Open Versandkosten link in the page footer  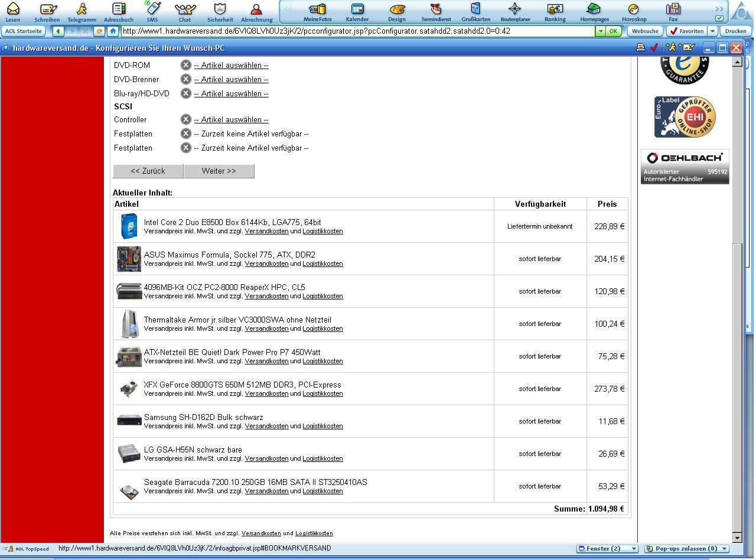[261, 533]
